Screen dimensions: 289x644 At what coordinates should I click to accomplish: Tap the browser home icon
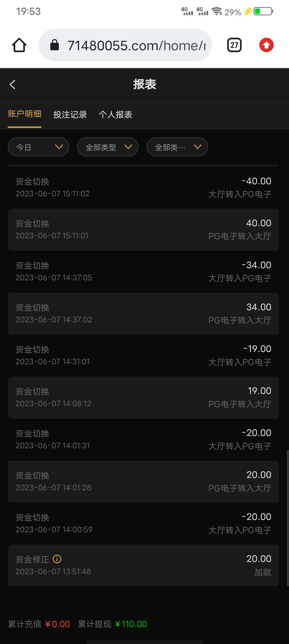(19, 45)
